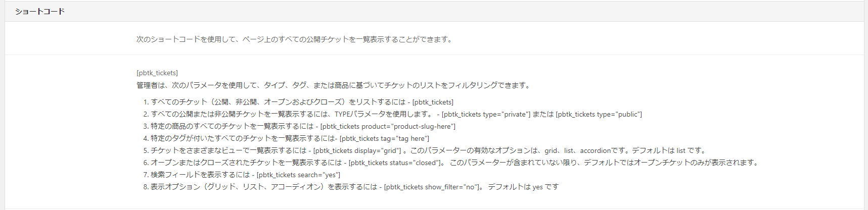Image resolution: width=868 pixels, height=210 pixels.
Task: Click the type="public" shortcode example
Action: 599,114
